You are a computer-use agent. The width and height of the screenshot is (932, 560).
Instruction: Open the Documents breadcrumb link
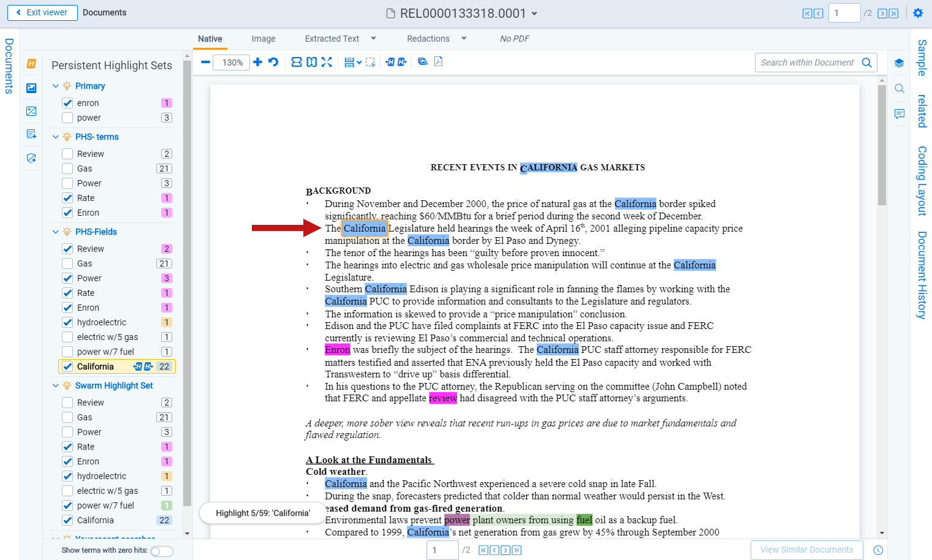(105, 12)
